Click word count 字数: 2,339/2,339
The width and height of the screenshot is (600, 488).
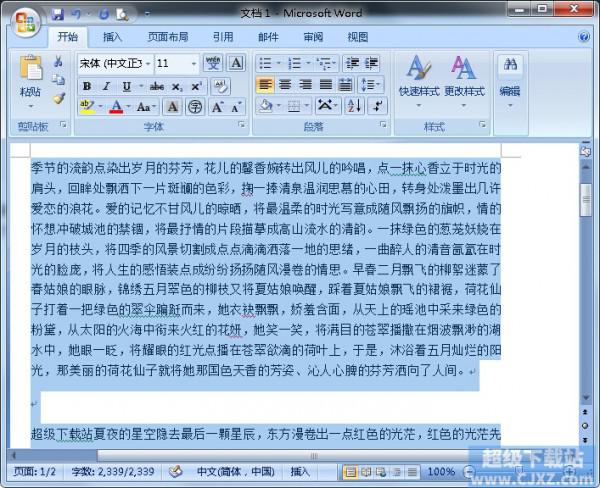tap(113, 472)
